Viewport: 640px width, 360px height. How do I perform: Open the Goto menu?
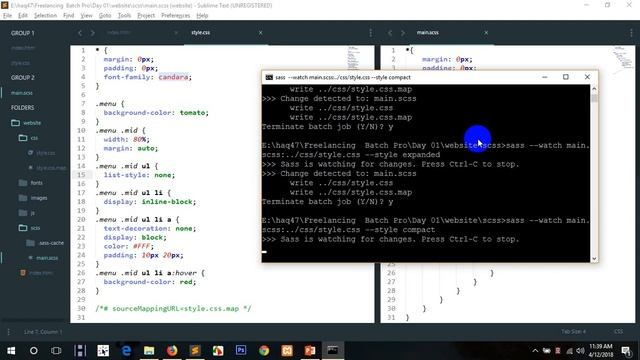pyautogui.click(x=105, y=16)
